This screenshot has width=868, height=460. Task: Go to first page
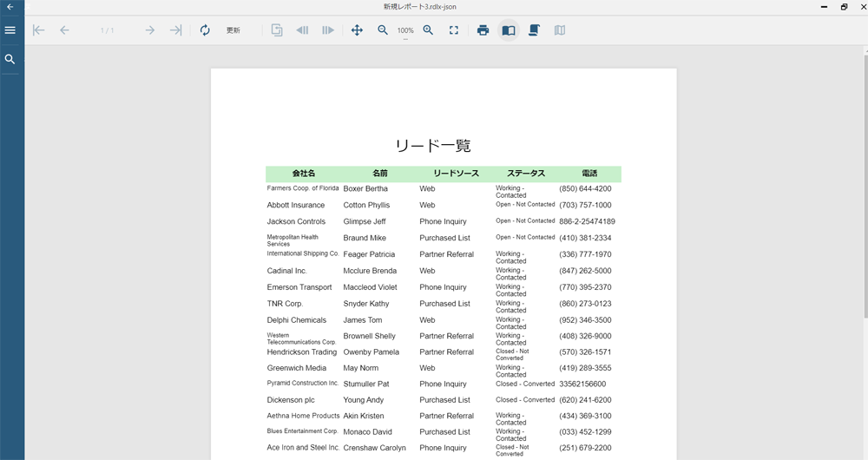tap(38, 30)
